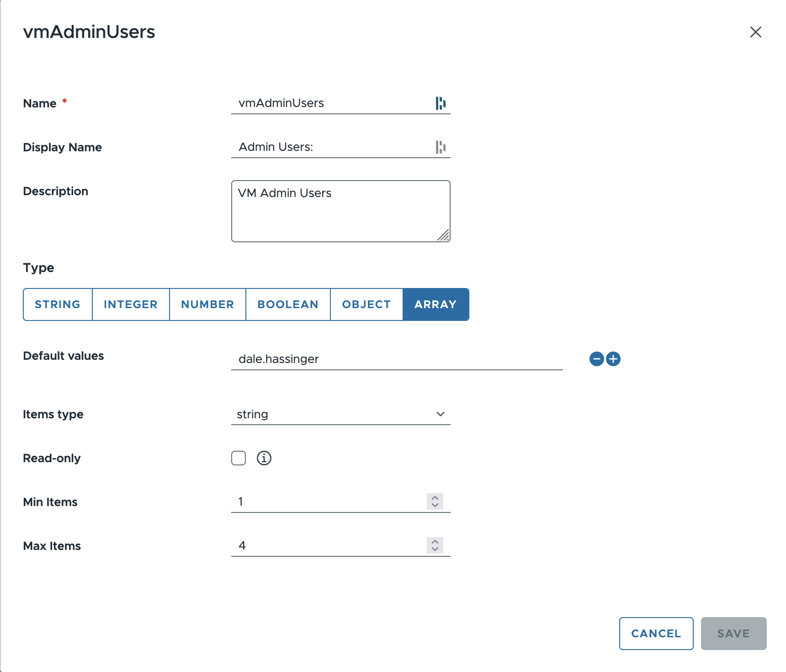Click the password manager icon in Name field
Viewport: 786px width, 672px height.
(x=441, y=103)
